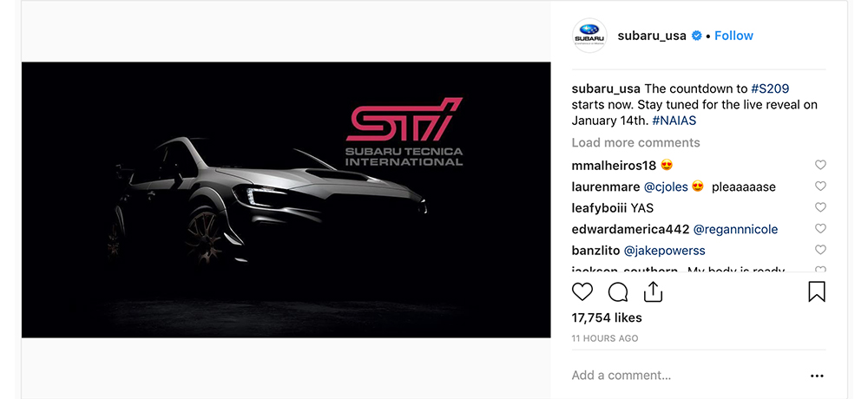The height and width of the screenshot is (399, 868).
Task: Like the post with the heart icon
Action: click(x=582, y=291)
